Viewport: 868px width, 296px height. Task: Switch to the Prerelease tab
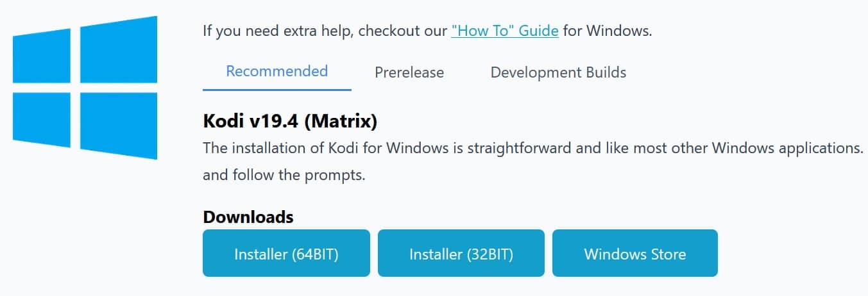(x=409, y=72)
